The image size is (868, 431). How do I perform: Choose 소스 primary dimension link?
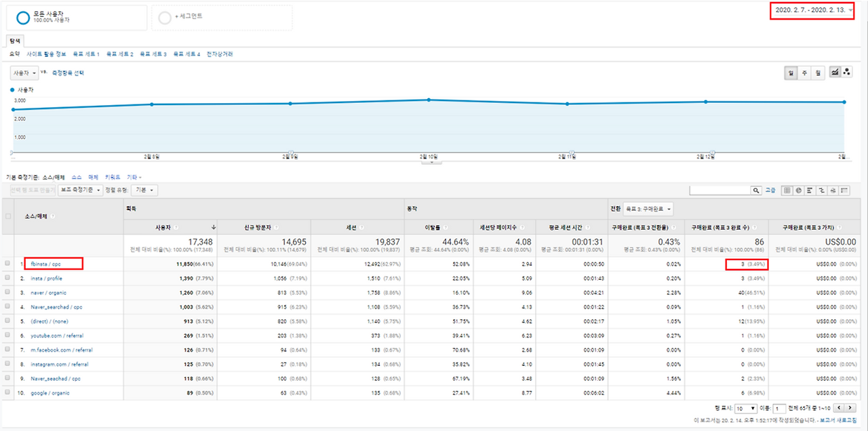pos(77,177)
